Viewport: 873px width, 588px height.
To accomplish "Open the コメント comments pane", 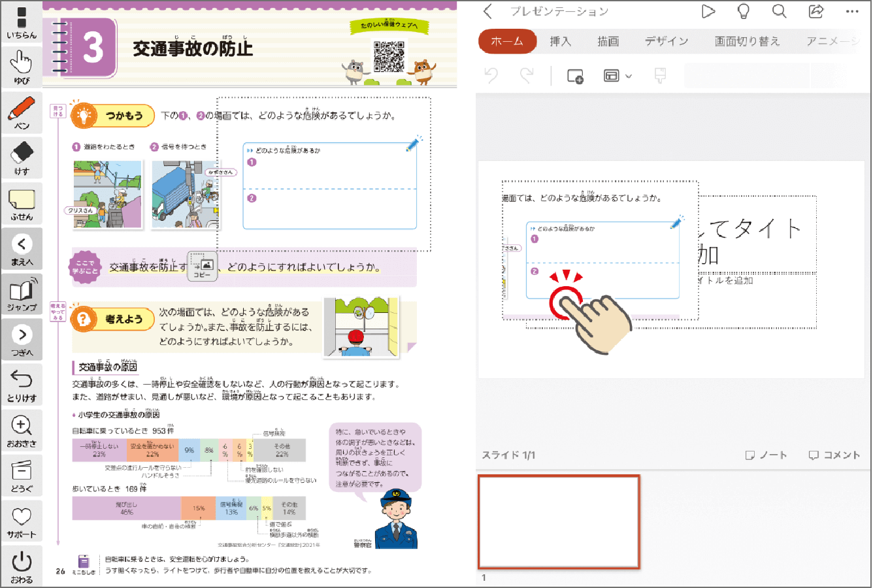I will coord(834,455).
